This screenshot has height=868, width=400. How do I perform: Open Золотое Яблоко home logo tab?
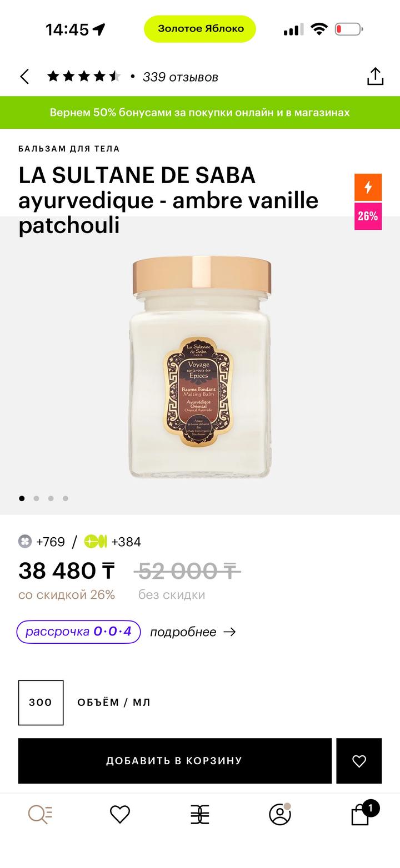[x=200, y=814]
